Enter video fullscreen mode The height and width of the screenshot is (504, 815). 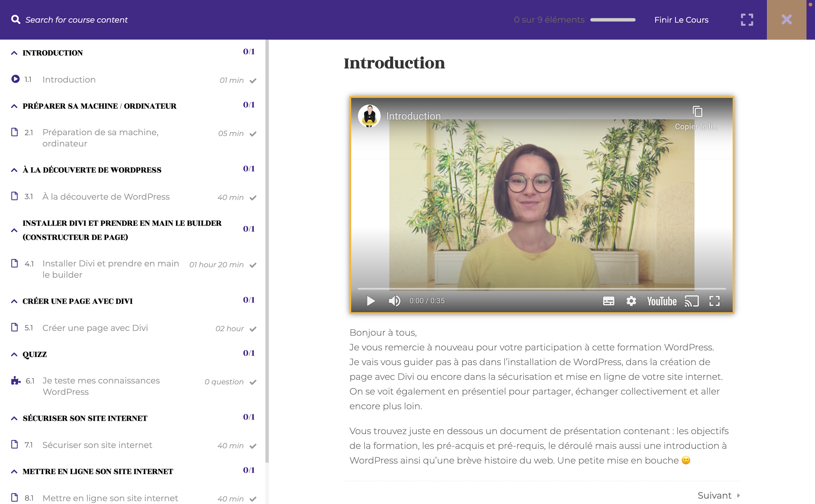[x=714, y=301]
